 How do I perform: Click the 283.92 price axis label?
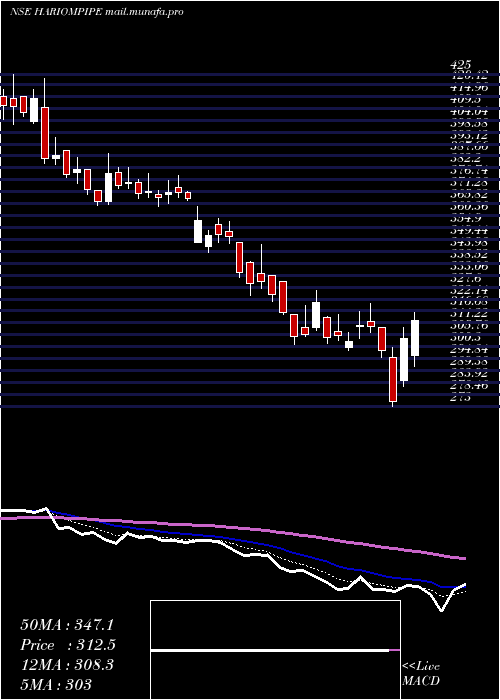[469, 374]
